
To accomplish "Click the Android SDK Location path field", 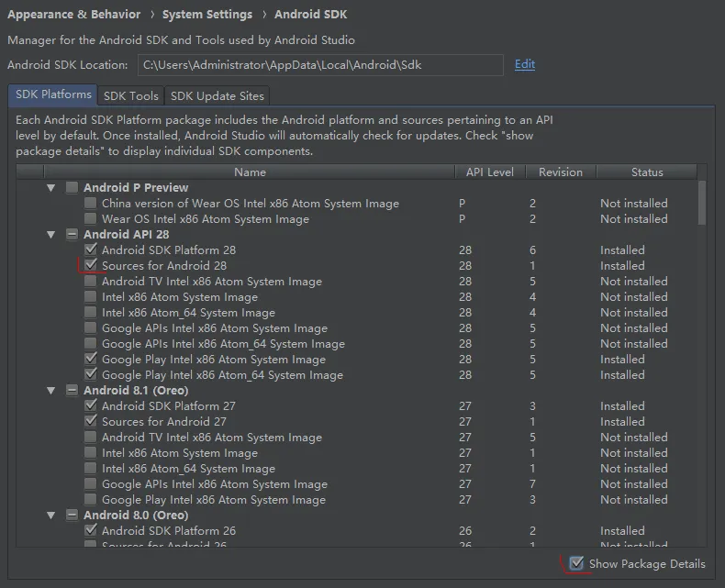I will [319, 64].
